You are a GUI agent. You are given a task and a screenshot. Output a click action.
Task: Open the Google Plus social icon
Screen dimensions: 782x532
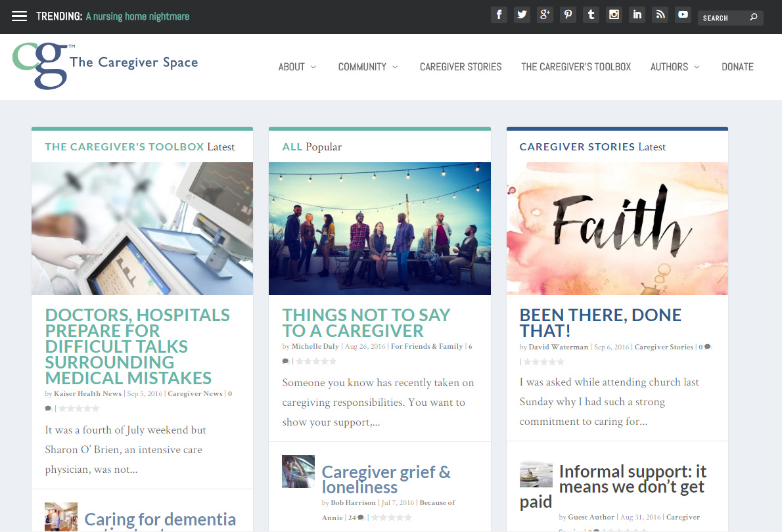545,14
